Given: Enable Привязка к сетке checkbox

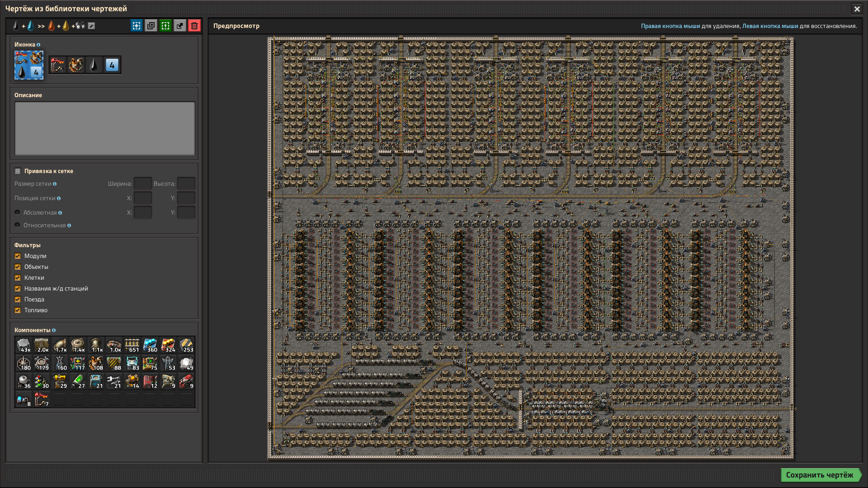Looking at the screenshot, I should [x=18, y=171].
